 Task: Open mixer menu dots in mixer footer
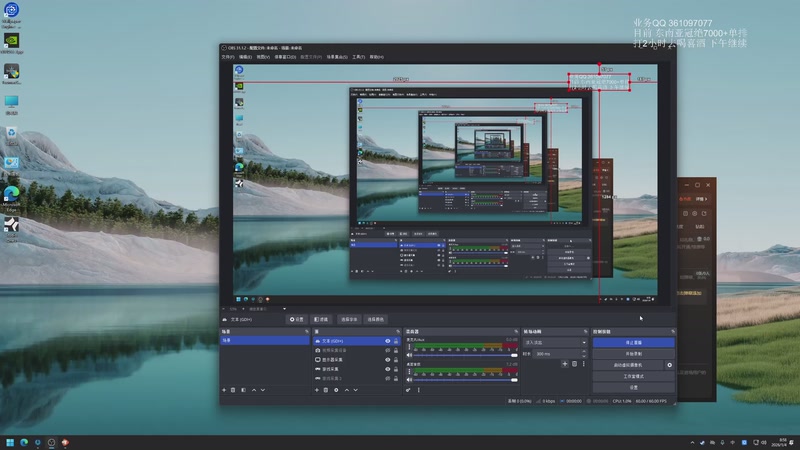pyautogui.click(x=419, y=390)
